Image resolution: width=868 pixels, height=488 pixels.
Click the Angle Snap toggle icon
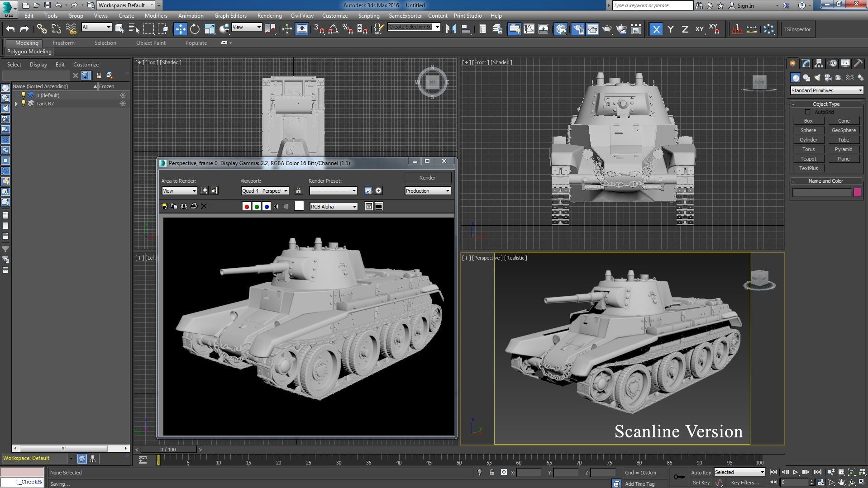[x=334, y=29]
